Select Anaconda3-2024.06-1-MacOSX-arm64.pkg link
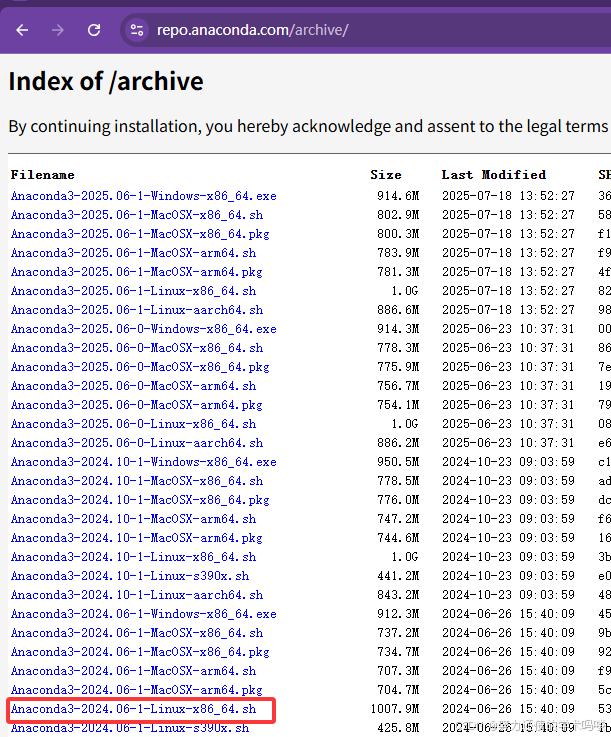The height and width of the screenshot is (737, 611). click(x=137, y=690)
